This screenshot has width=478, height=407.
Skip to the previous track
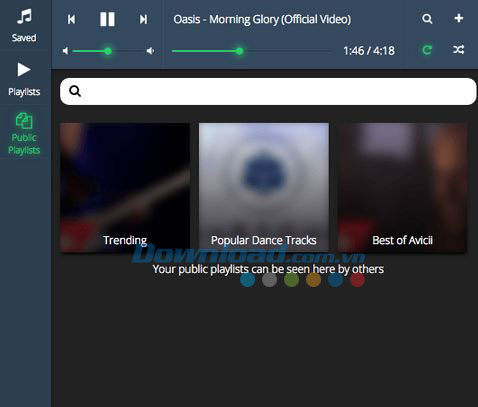(x=71, y=19)
